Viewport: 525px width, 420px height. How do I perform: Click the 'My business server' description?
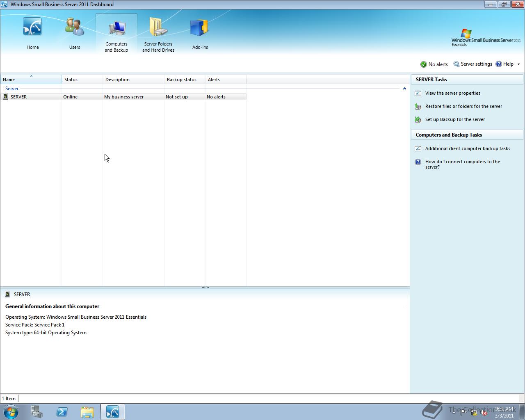[x=124, y=97]
